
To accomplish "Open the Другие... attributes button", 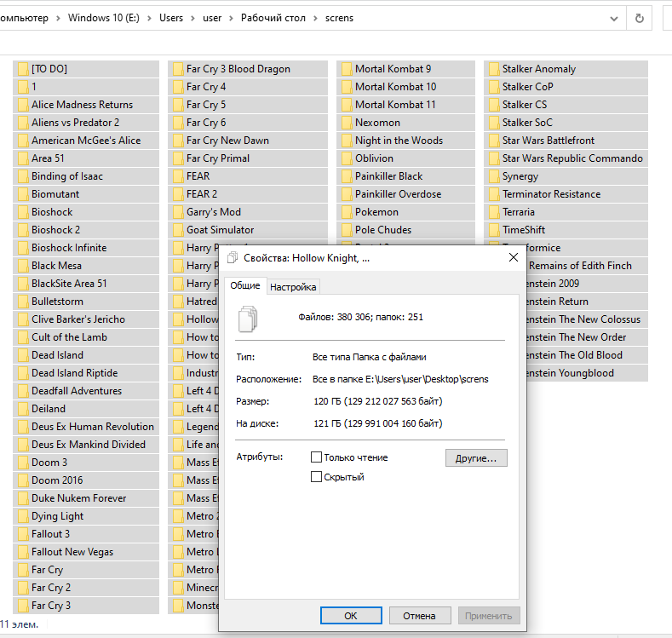I will tap(476, 458).
